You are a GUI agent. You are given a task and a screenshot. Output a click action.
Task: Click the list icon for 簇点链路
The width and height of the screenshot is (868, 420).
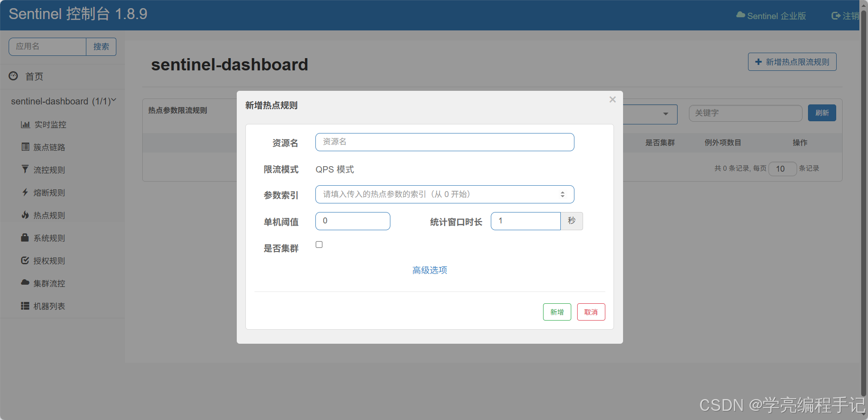(25, 147)
